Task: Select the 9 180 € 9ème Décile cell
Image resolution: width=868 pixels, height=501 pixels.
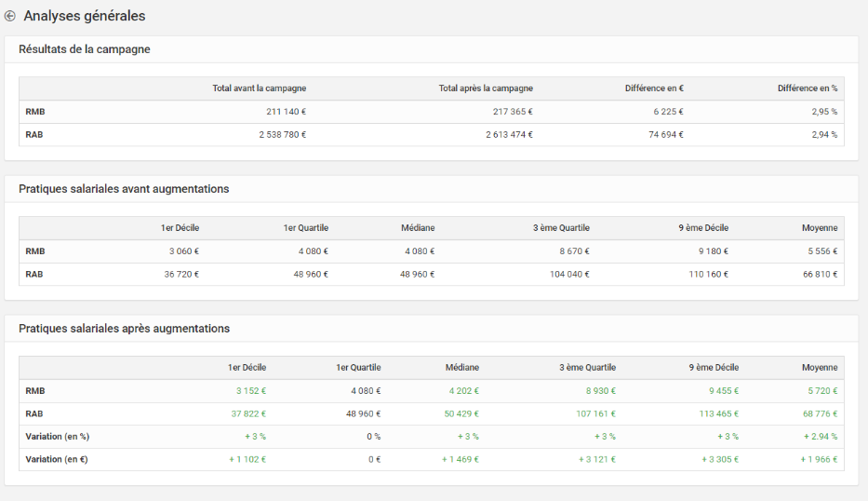Action: click(713, 251)
